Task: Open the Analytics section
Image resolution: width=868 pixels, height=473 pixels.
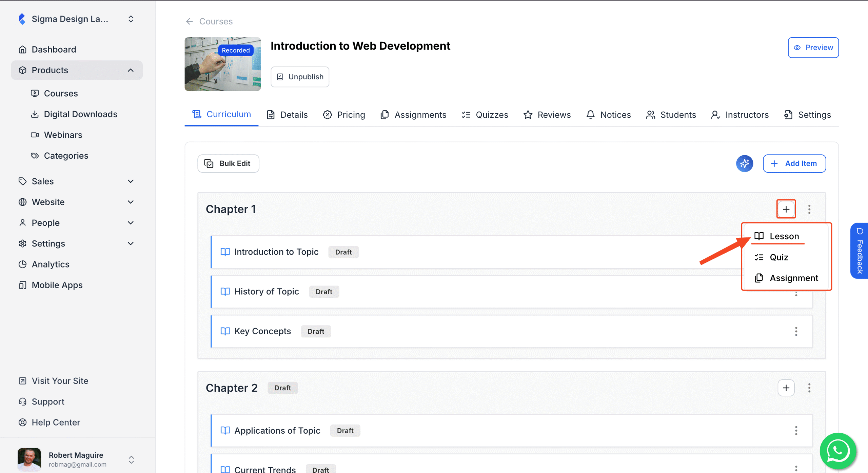Action: 50,264
